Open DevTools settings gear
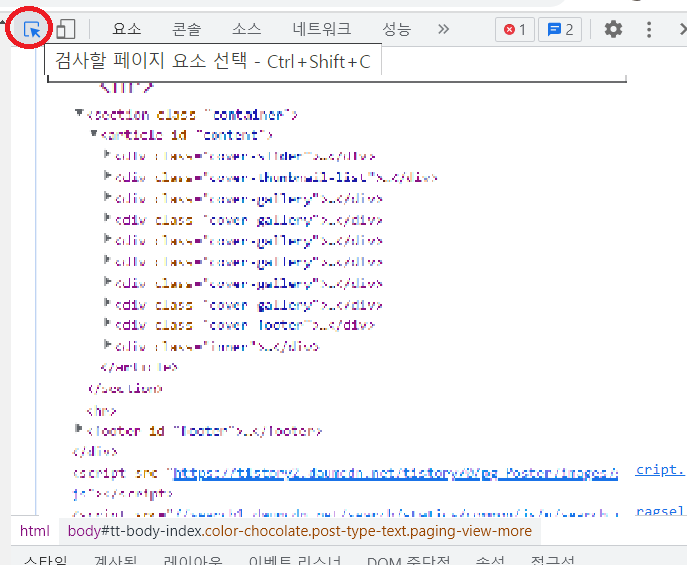 tap(613, 29)
